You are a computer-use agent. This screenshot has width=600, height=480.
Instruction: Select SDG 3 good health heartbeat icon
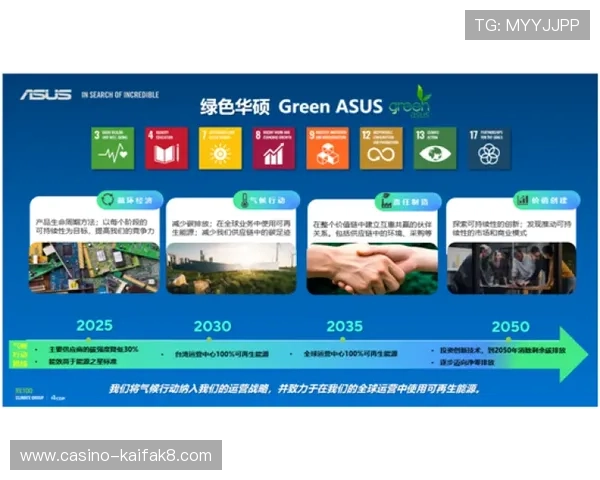pos(113,148)
